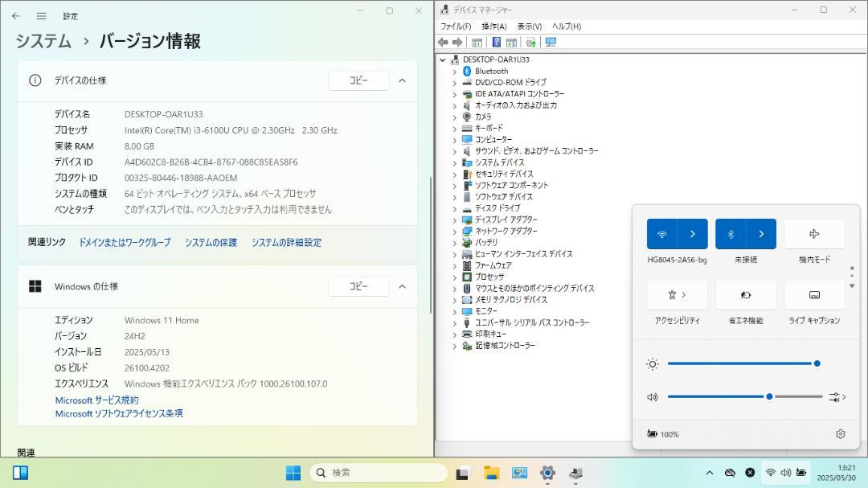Click the back arrow in Device Manager toolbar

(443, 42)
